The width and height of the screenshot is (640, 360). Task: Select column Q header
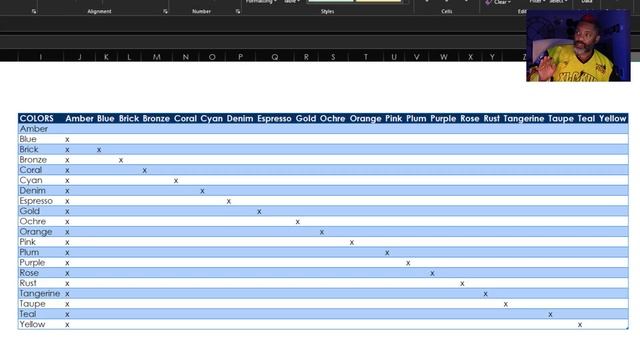click(x=275, y=57)
